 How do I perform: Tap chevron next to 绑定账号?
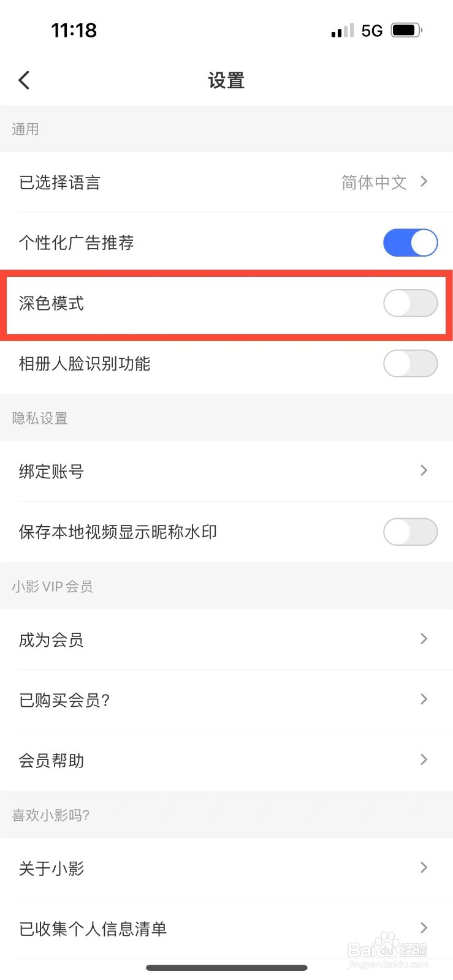424,470
